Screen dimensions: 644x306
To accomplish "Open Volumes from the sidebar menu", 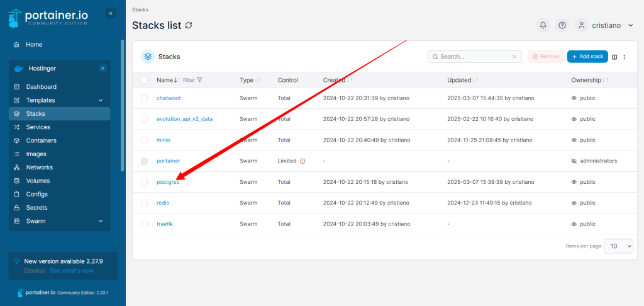I will pyautogui.click(x=37, y=181).
